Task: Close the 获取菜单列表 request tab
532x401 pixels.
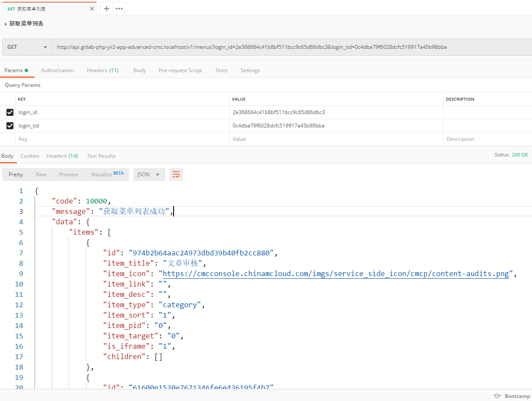Action: click(92, 9)
